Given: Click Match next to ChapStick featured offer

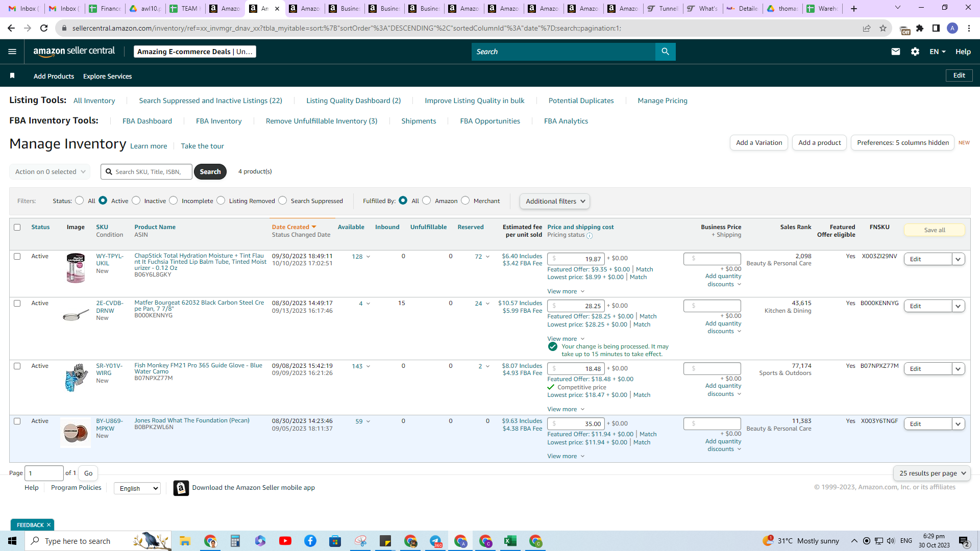Looking at the screenshot, I should coord(644,269).
